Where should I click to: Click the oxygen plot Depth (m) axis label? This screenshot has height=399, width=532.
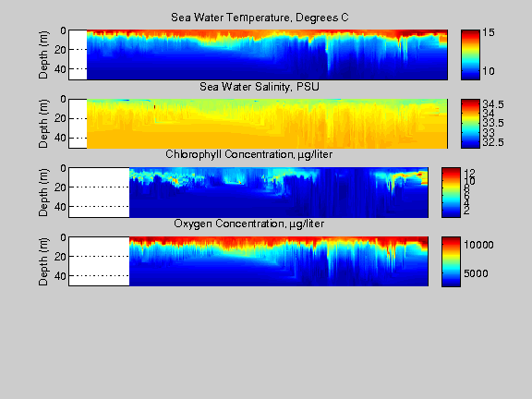pos(43,261)
